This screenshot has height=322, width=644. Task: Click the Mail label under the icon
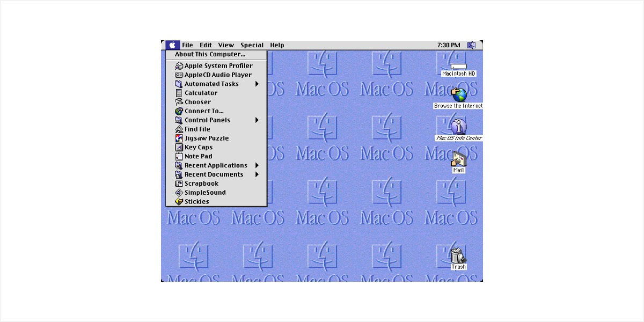459,171
